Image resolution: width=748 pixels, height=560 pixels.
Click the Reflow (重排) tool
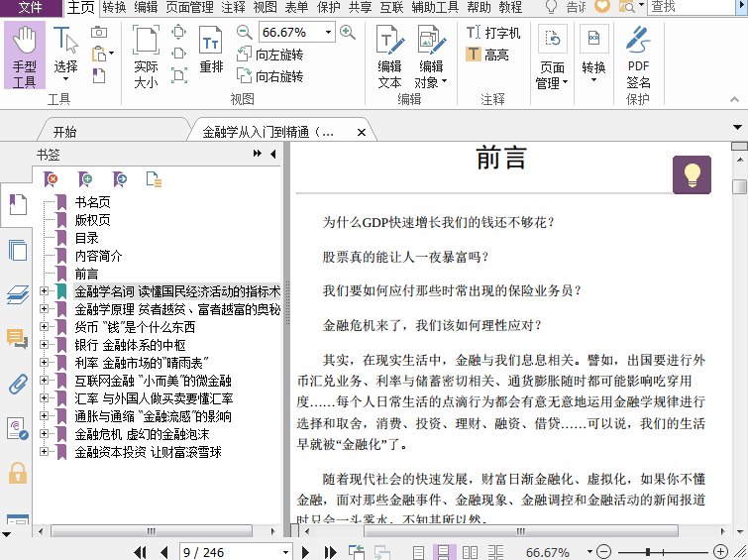(x=211, y=51)
